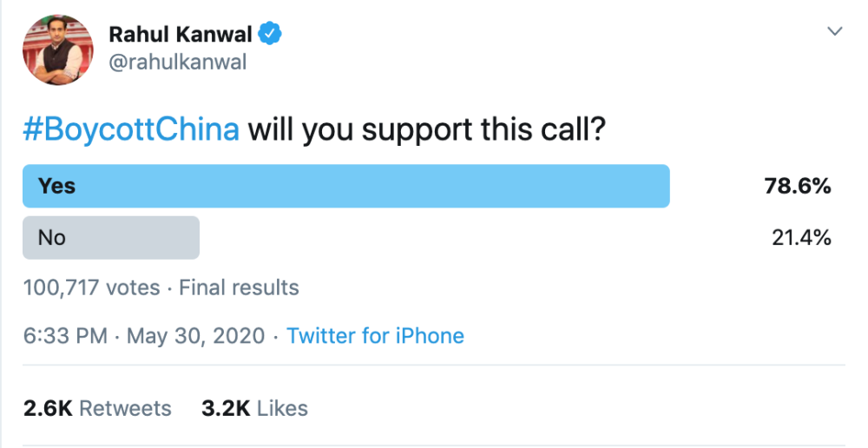Click the "Final results" poll status text
The height and width of the screenshot is (448, 868).
(239, 287)
